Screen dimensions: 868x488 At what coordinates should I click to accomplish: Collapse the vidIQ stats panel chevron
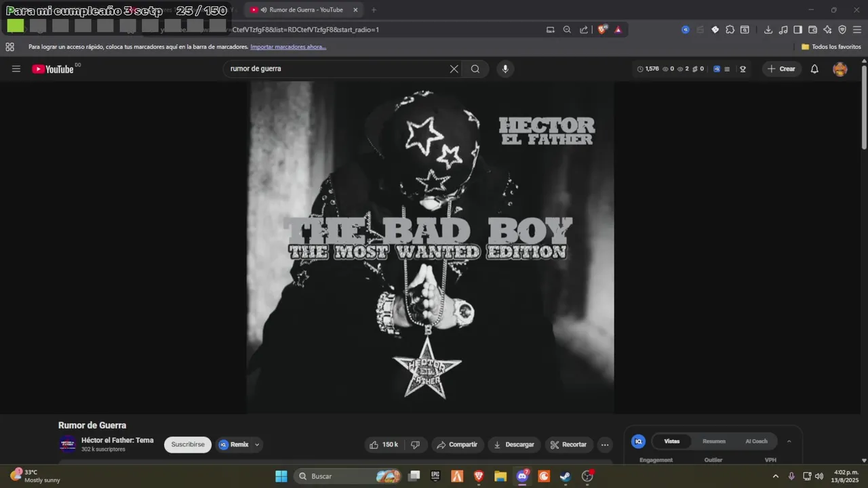pyautogui.click(x=789, y=441)
